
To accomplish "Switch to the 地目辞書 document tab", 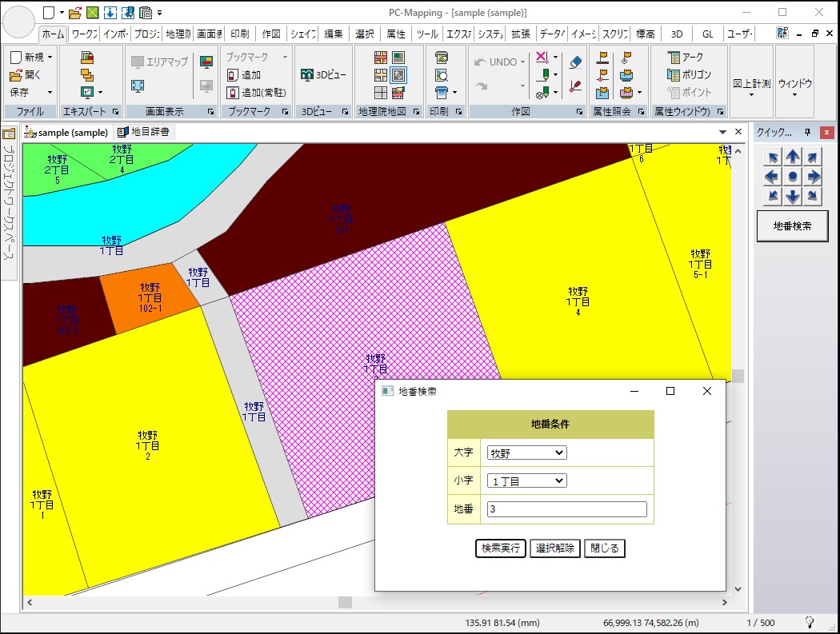I will pyautogui.click(x=143, y=132).
